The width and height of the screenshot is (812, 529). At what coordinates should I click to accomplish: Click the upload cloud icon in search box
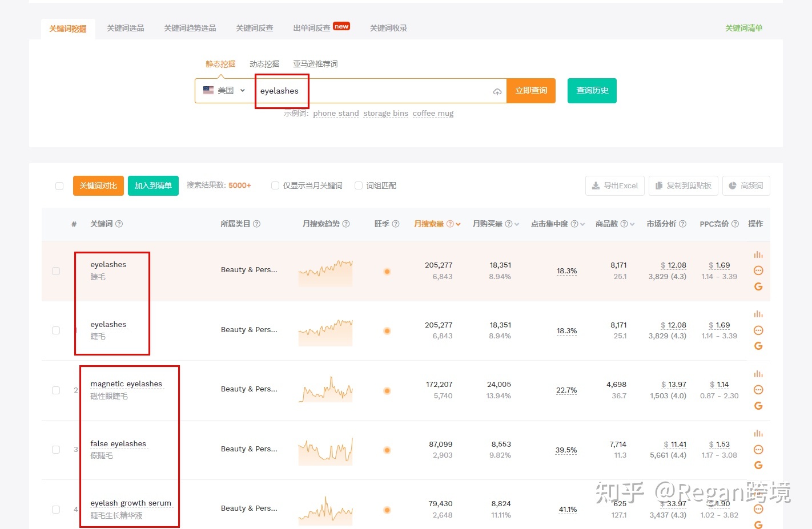[497, 91]
